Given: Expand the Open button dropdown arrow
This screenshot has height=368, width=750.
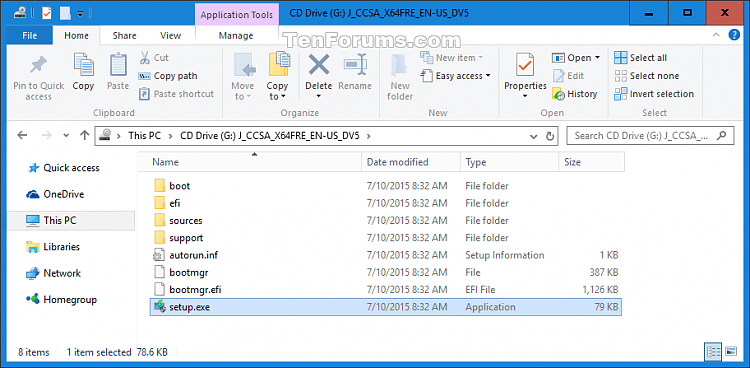Looking at the screenshot, I should (x=597, y=58).
